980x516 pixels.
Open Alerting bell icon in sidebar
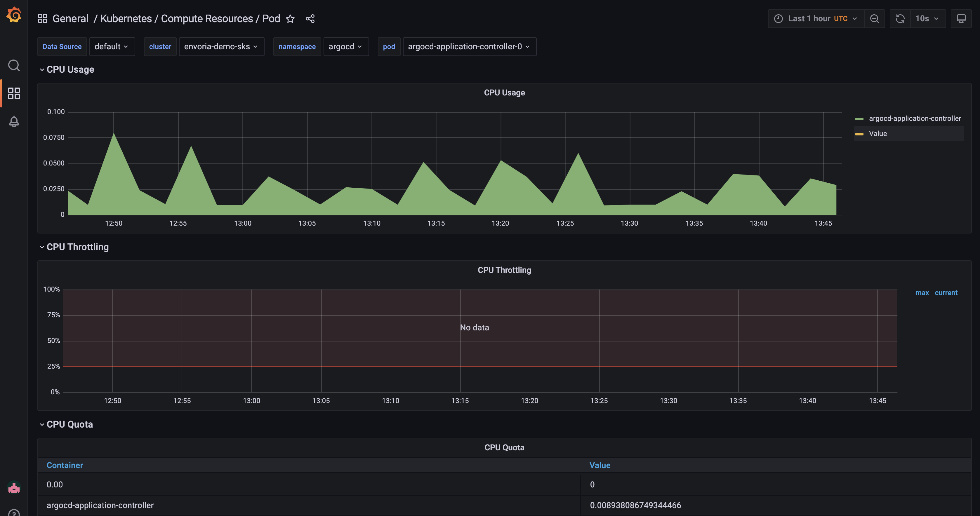tap(14, 121)
